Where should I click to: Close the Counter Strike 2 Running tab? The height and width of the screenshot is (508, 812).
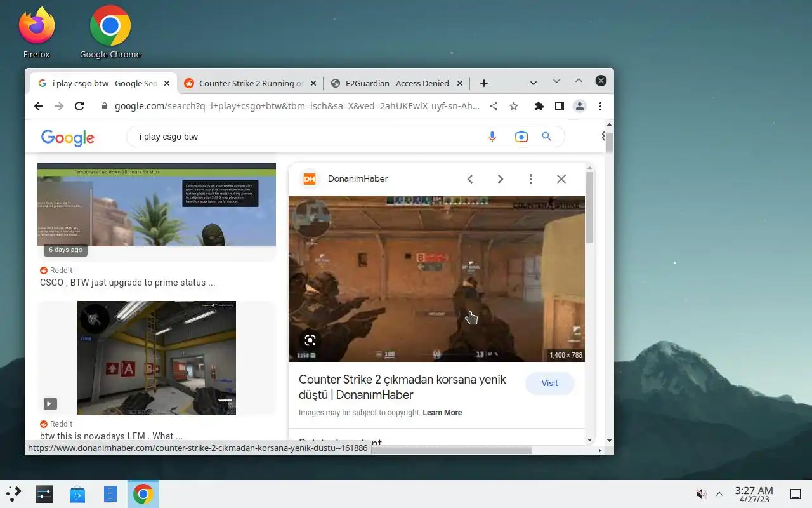tap(314, 83)
